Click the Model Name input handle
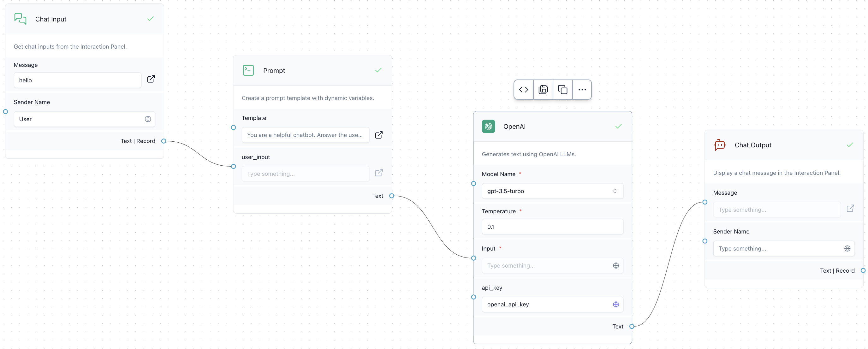This screenshot has width=868, height=349. (x=473, y=184)
